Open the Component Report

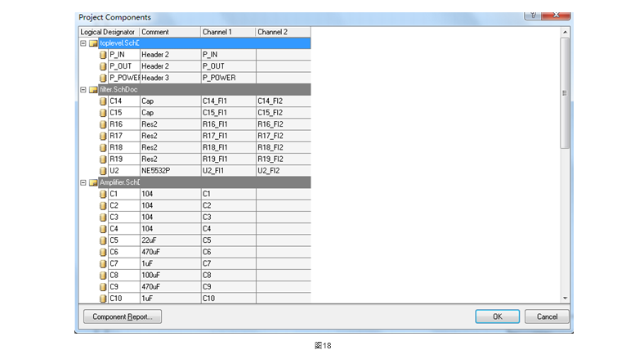[122, 316]
